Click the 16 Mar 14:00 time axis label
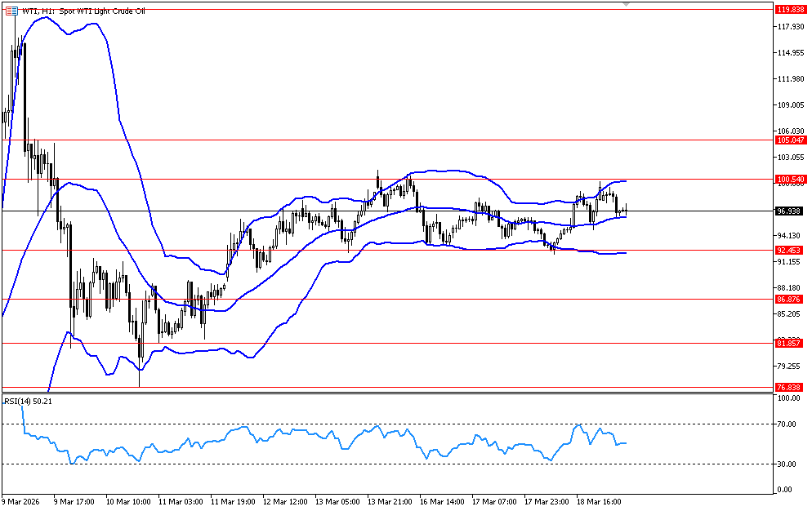Viewport: 812px width, 511px height. pos(440,501)
